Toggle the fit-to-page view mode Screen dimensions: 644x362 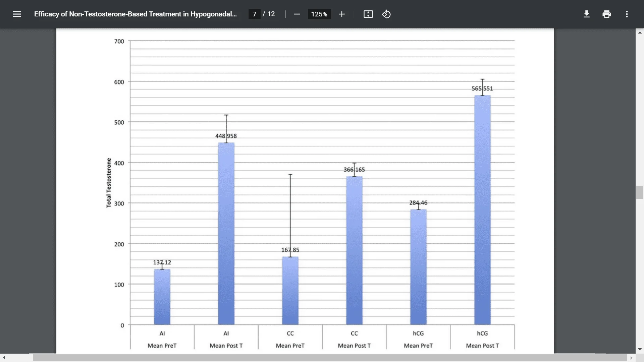pos(368,14)
